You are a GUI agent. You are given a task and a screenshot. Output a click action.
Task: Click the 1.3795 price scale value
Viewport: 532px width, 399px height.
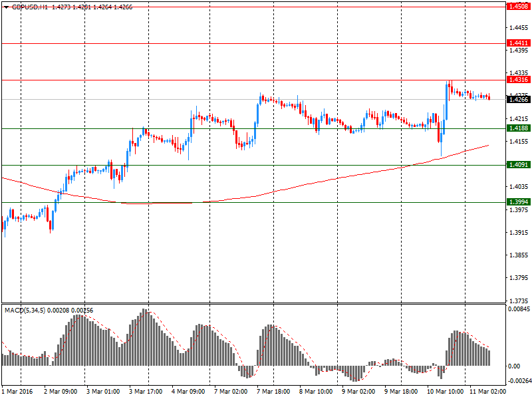point(519,278)
